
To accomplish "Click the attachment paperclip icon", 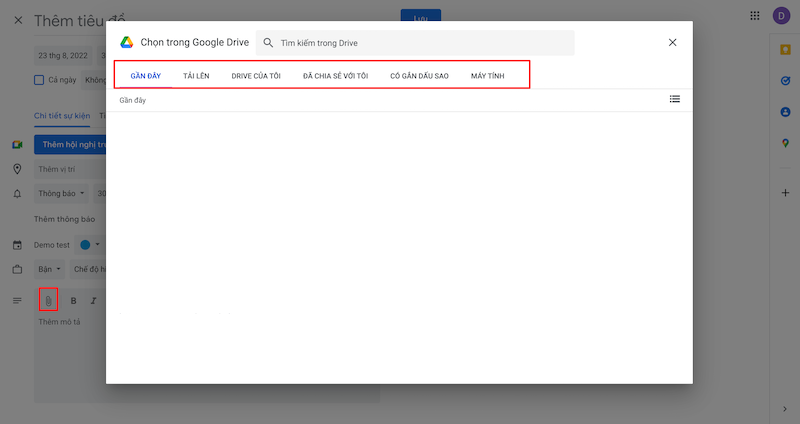I will [48, 300].
